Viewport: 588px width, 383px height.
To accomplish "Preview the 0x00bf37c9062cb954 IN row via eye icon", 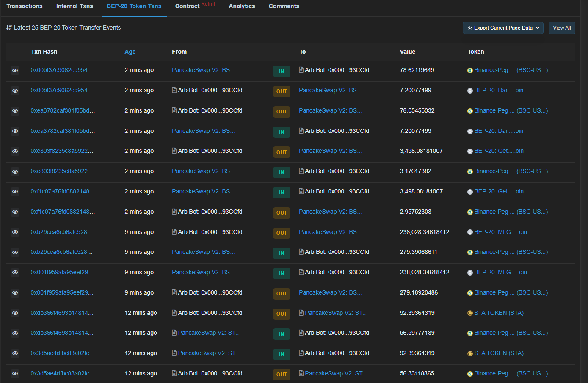I will (x=15, y=71).
